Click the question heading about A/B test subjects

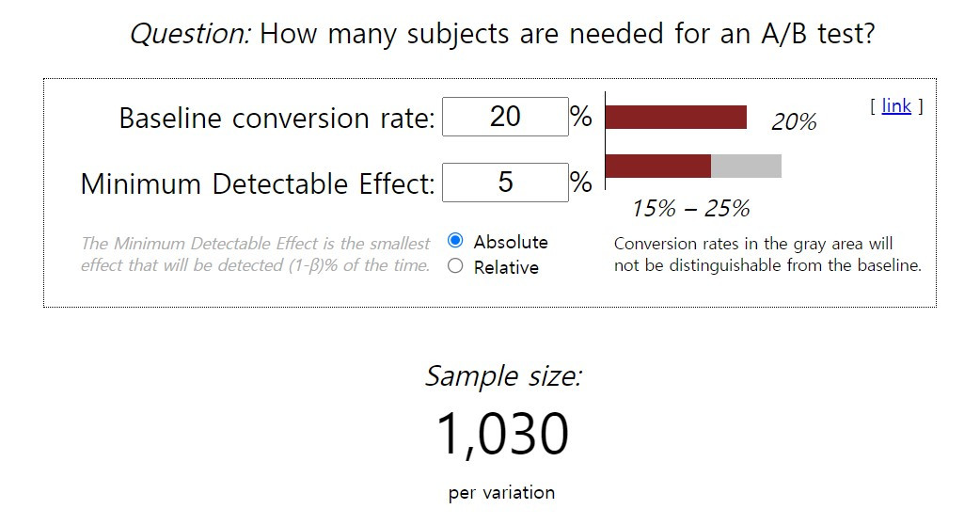502,33
